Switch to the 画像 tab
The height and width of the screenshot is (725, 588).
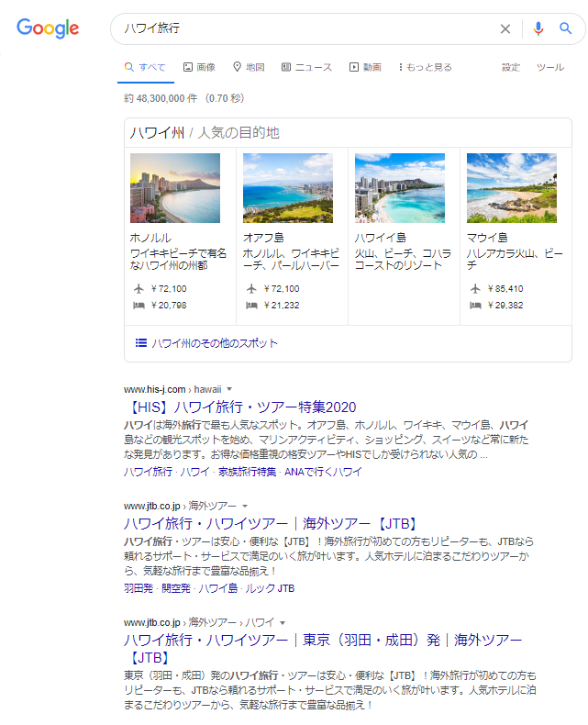pos(199,68)
